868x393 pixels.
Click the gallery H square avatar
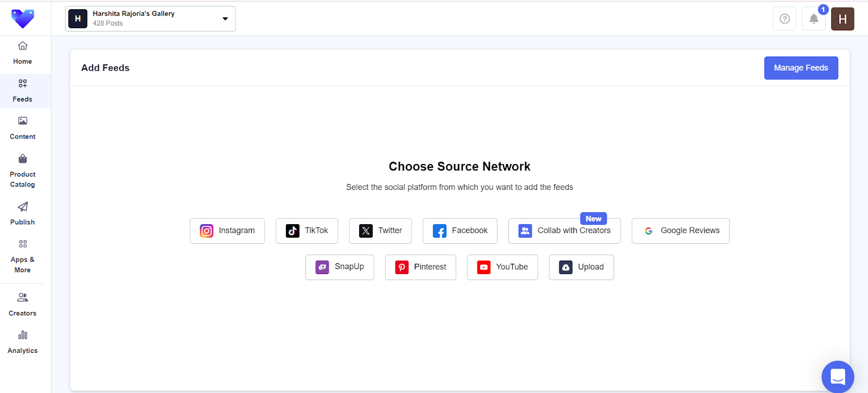(78, 18)
